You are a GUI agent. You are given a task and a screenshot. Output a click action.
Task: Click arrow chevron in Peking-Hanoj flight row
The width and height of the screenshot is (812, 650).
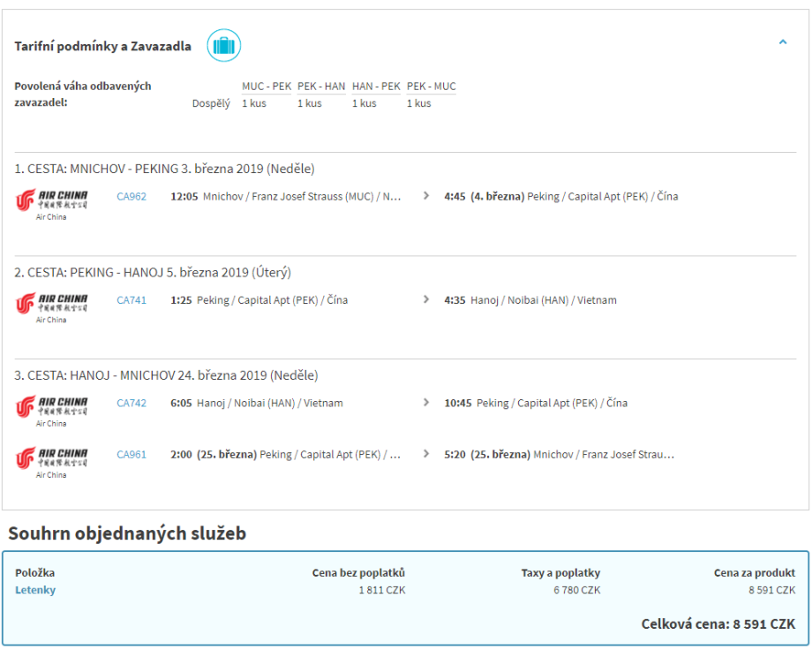[x=426, y=300]
